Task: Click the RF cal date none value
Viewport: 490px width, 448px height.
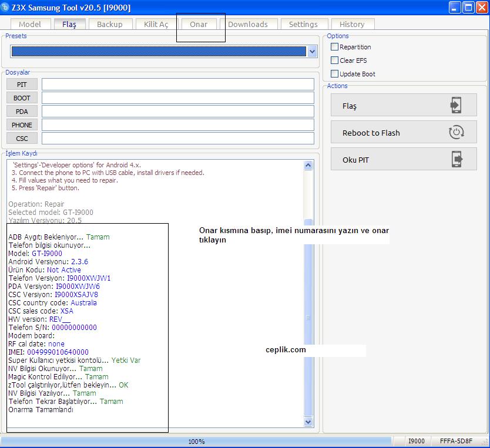Action: pyautogui.click(x=56, y=343)
